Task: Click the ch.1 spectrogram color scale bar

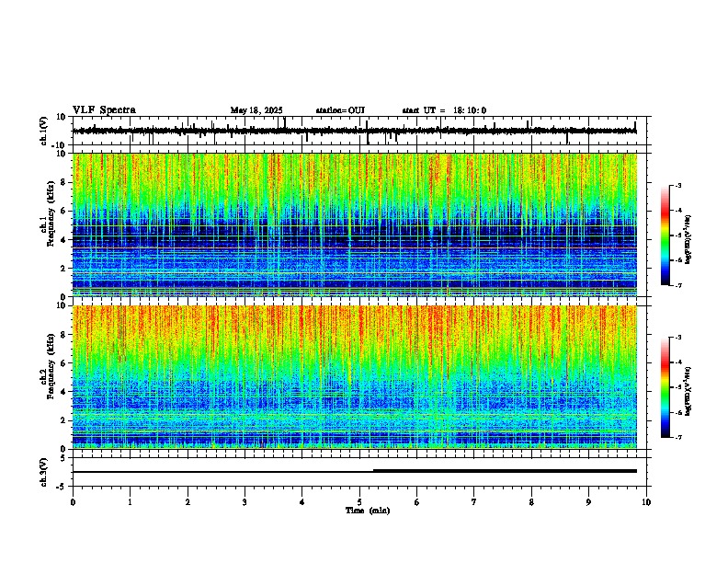Action: pyautogui.click(x=665, y=236)
